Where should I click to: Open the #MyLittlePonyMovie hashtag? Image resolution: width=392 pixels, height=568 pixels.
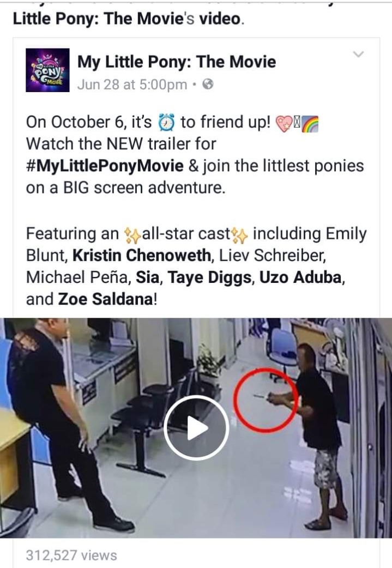click(105, 166)
